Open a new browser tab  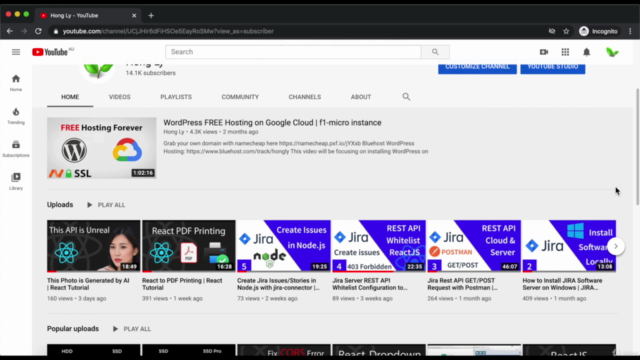coord(151,16)
